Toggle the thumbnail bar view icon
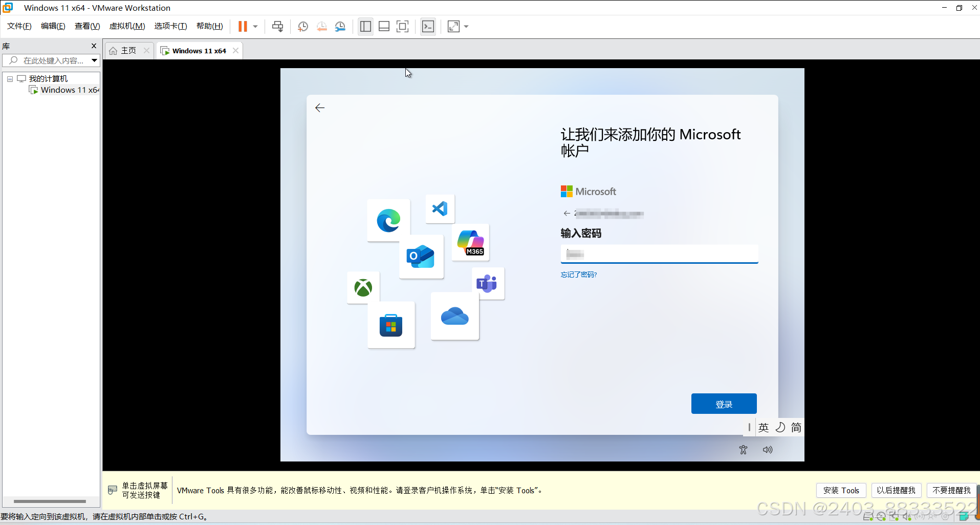 [x=384, y=27]
